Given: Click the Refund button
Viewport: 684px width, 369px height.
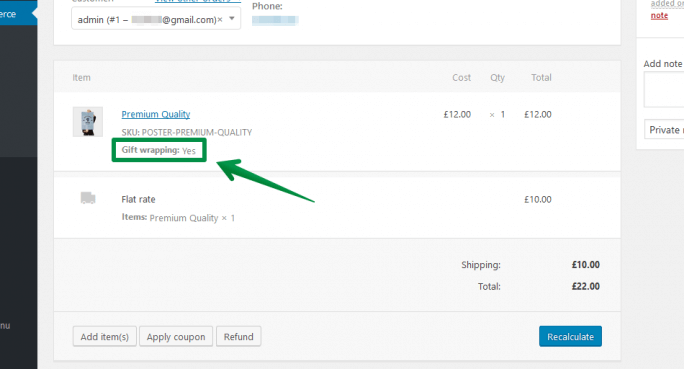Looking at the screenshot, I should (x=239, y=336).
